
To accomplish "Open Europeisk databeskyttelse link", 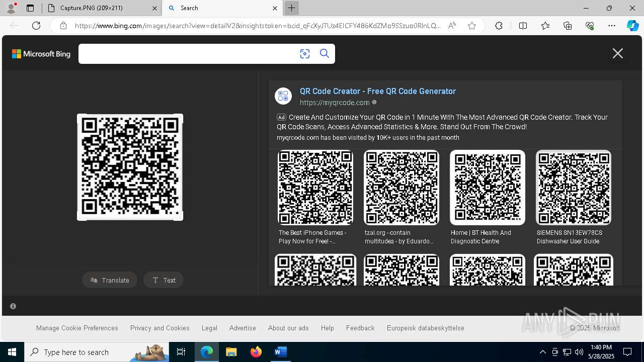I will tap(426, 328).
